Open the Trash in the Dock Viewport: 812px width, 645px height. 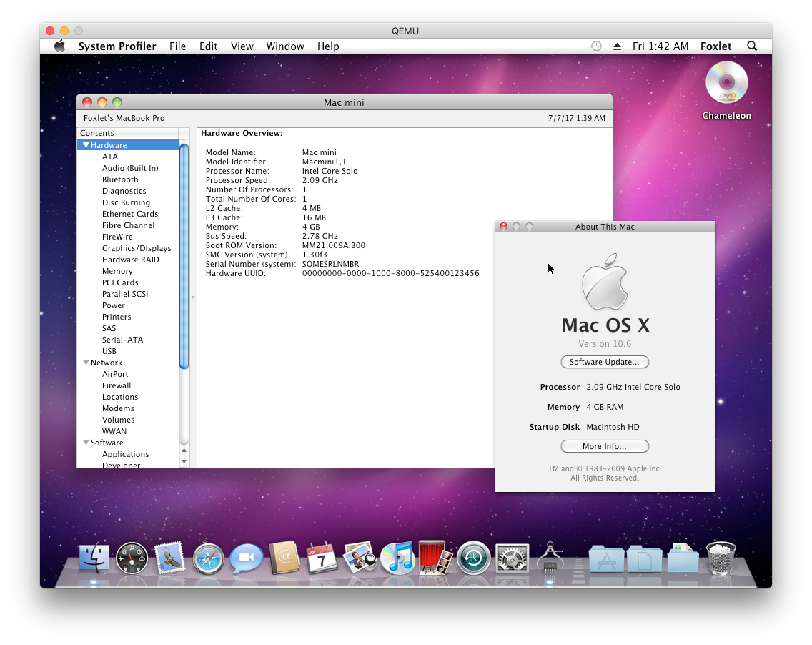point(721,558)
